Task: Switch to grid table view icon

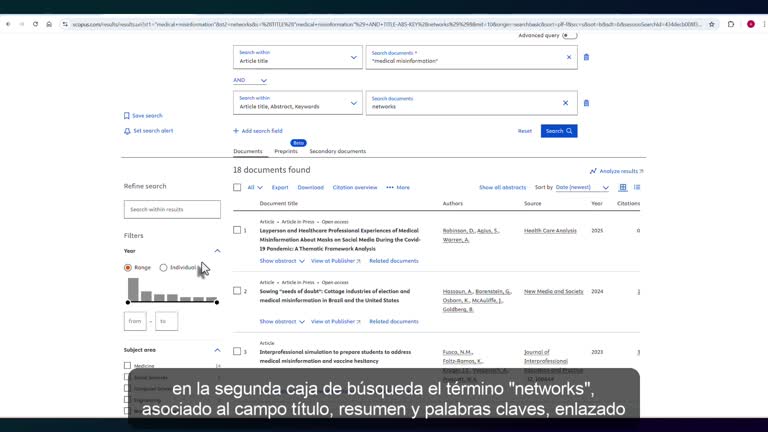Action: 623,187
